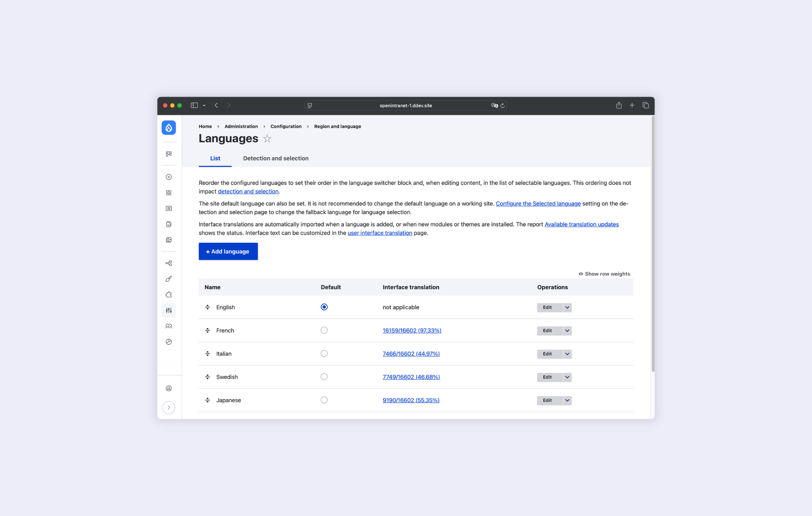Select the default radio button for Japanese
This screenshot has width=812, height=516.
click(x=324, y=400)
